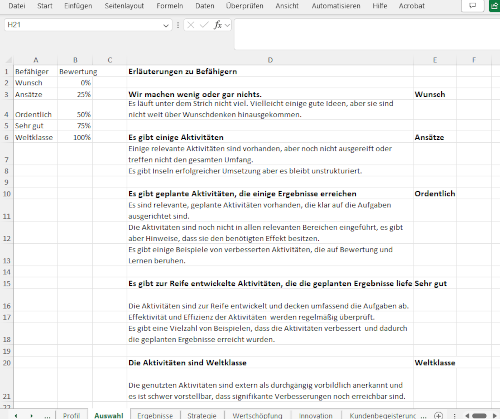
Task: Switch to the Start ribbon tab
Action: click(45, 6)
